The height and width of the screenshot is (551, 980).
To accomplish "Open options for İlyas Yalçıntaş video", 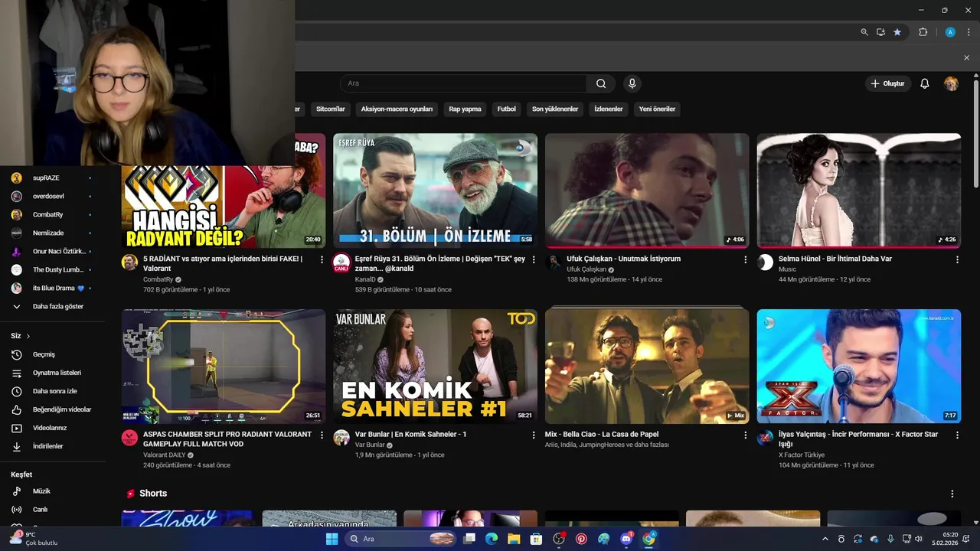I will click(x=957, y=435).
